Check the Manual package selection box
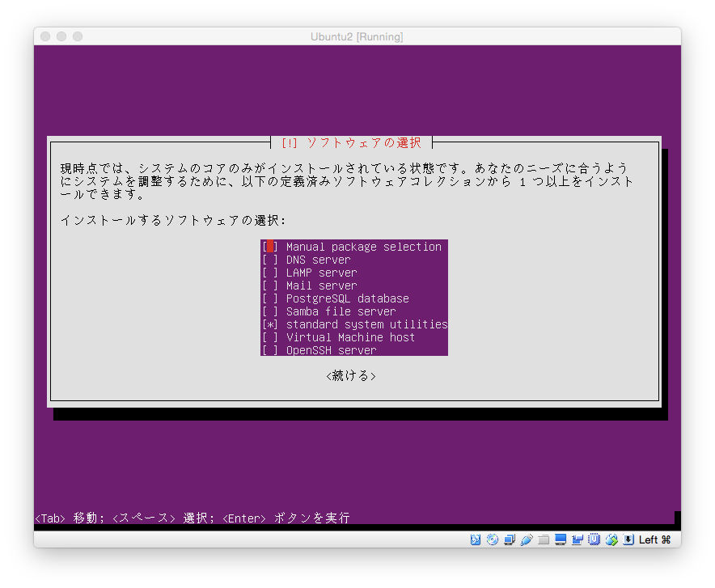The image size is (715, 588). click(270, 247)
